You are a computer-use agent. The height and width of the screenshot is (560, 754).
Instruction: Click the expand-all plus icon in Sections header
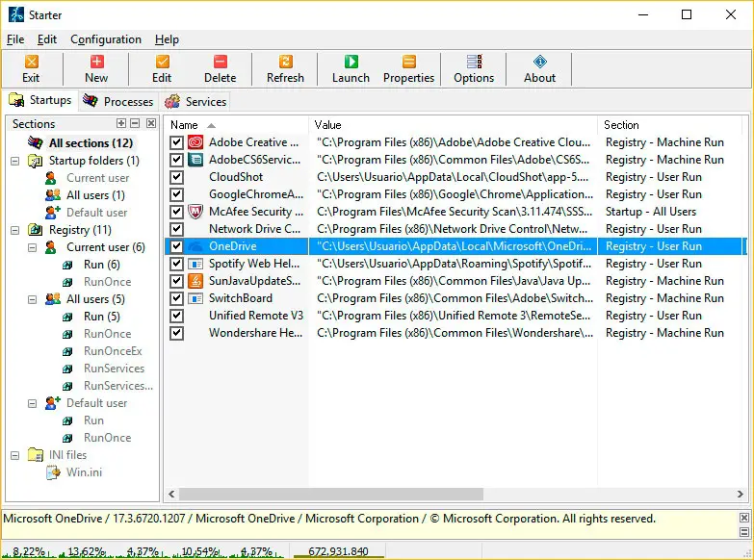click(121, 123)
